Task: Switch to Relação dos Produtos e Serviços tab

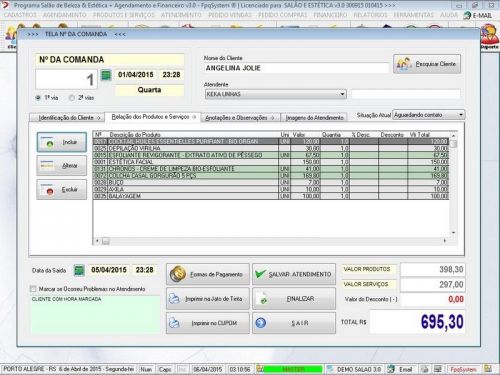Action: (x=153, y=117)
